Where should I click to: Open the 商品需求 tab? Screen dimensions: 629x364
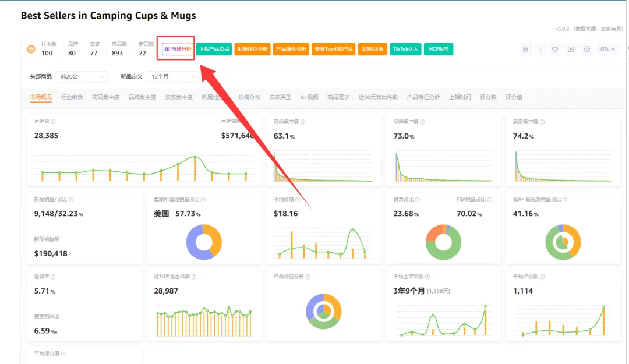(x=338, y=97)
